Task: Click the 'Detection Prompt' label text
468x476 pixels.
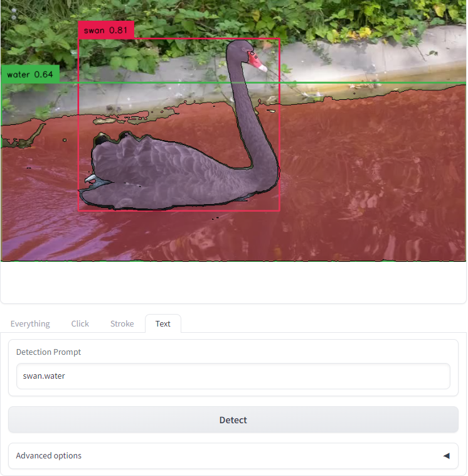Action: pos(48,352)
